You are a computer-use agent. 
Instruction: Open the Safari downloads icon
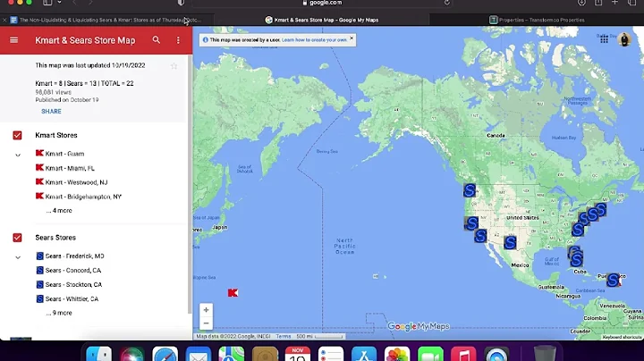tap(581, 3)
